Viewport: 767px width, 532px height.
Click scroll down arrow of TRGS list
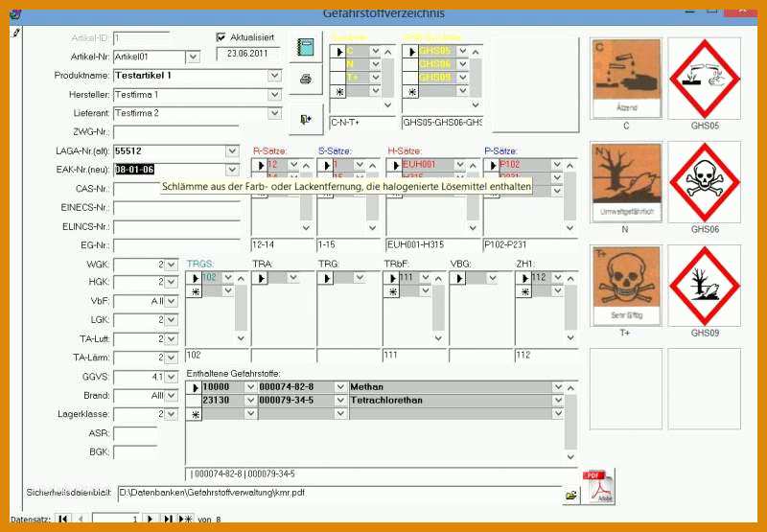click(241, 337)
